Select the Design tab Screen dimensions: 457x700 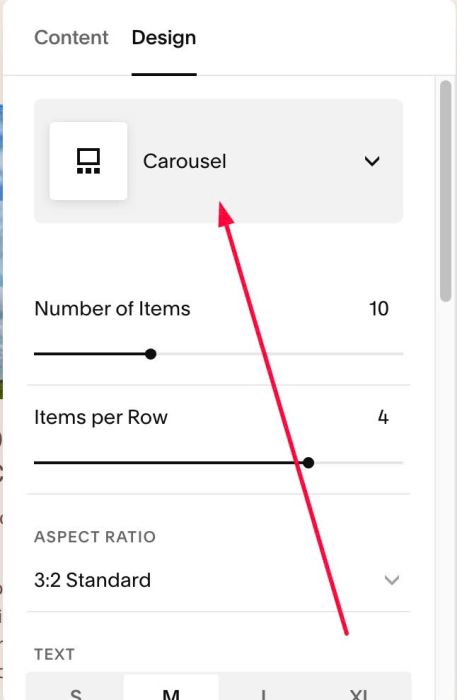(x=164, y=38)
